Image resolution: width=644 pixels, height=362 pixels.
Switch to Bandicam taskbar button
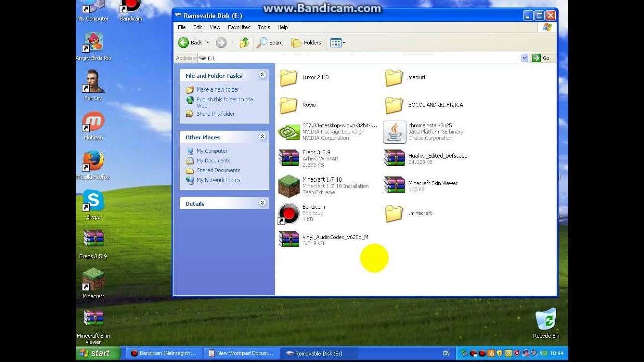click(x=164, y=353)
